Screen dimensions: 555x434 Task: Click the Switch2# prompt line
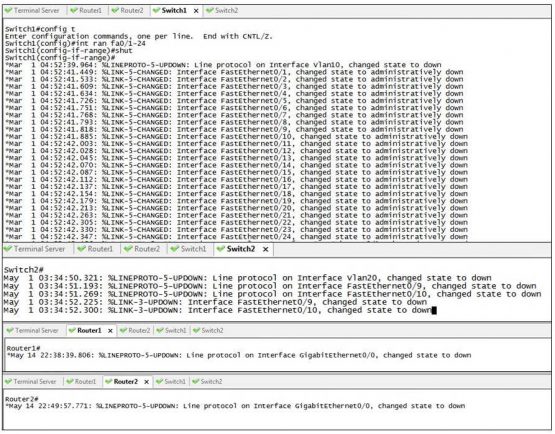tap(24, 270)
